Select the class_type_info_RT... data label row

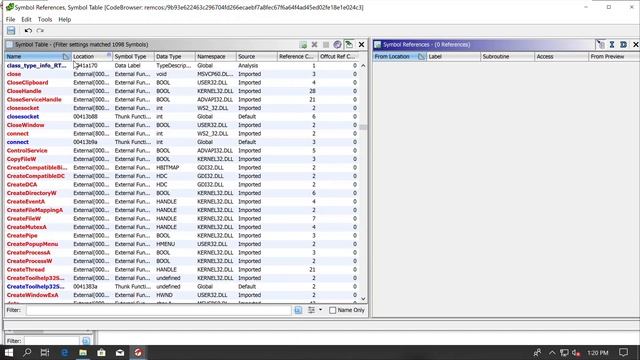[182, 65]
